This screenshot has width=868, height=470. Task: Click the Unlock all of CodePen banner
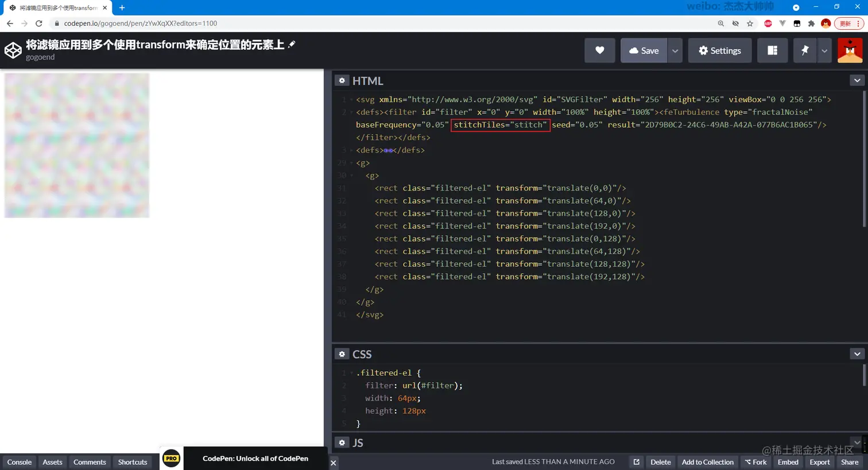[x=255, y=458]
